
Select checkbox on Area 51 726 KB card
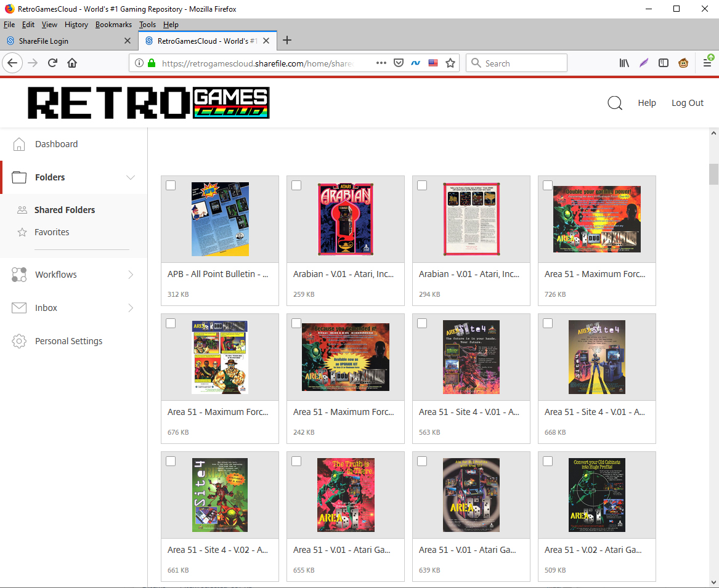tap(548, 185)
